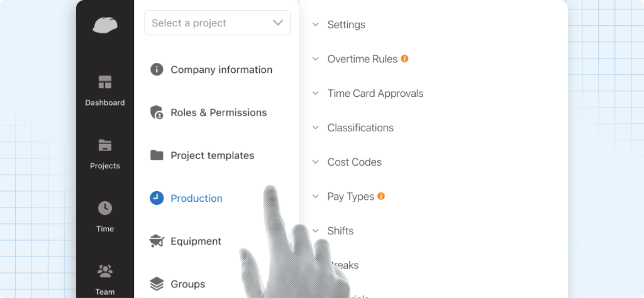Select the Project templates menu item
This screenshot has height=298, width=644.
[212, 155]
